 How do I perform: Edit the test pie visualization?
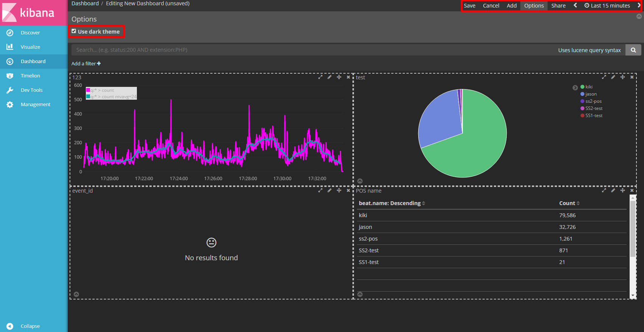(x=613, y=77)
